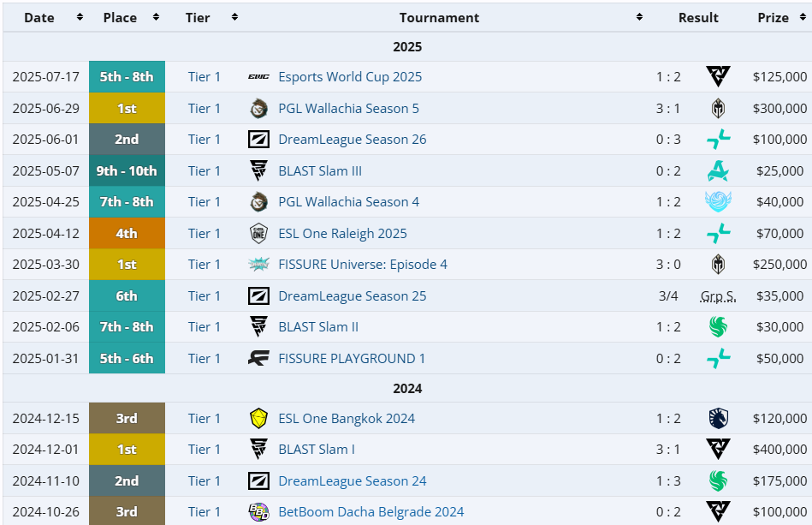Open the BLAST Slam I tournament link
This screenshot has width=812, height=525.
(317, 450)
